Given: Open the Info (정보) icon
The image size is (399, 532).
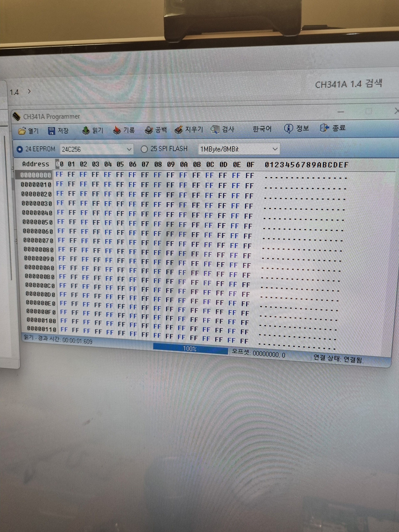Looking at the screenshot, I should pyautogui.click(x=288, y=128).
